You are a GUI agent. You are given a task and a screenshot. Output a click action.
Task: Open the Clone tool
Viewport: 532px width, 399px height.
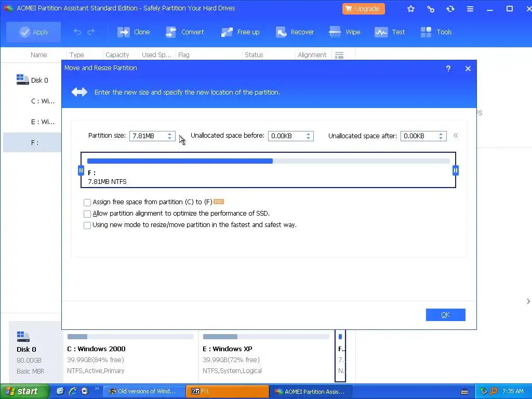tap(134, 32)
